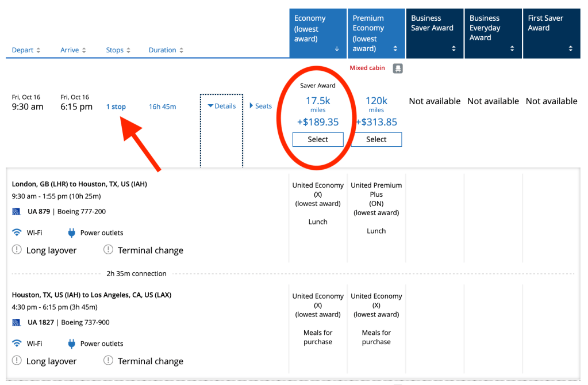588x385 pixels.
Task: Select the Economy (lowest award) column tab
Action: [318, 33]
